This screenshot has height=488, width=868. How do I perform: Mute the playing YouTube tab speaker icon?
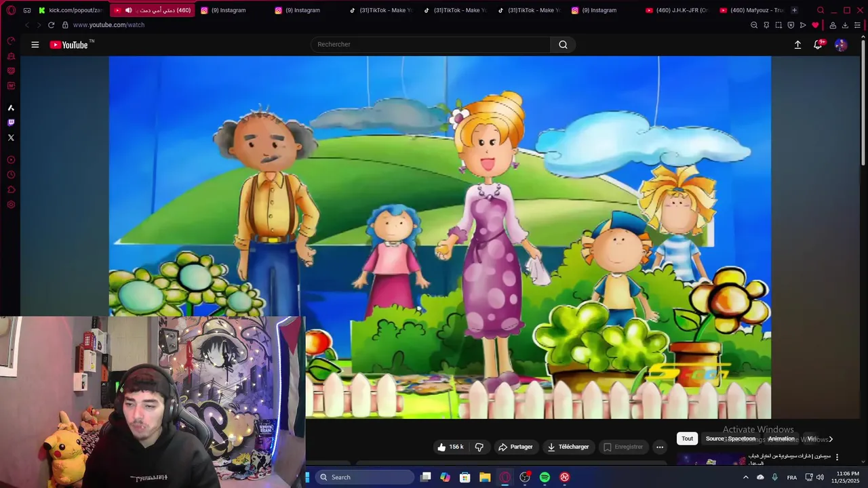tap(128, 10)
